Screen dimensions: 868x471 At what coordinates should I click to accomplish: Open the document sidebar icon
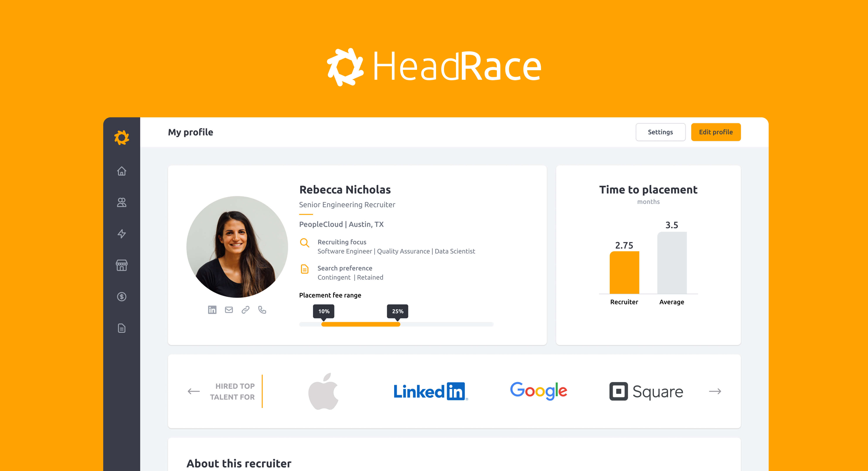122,328
